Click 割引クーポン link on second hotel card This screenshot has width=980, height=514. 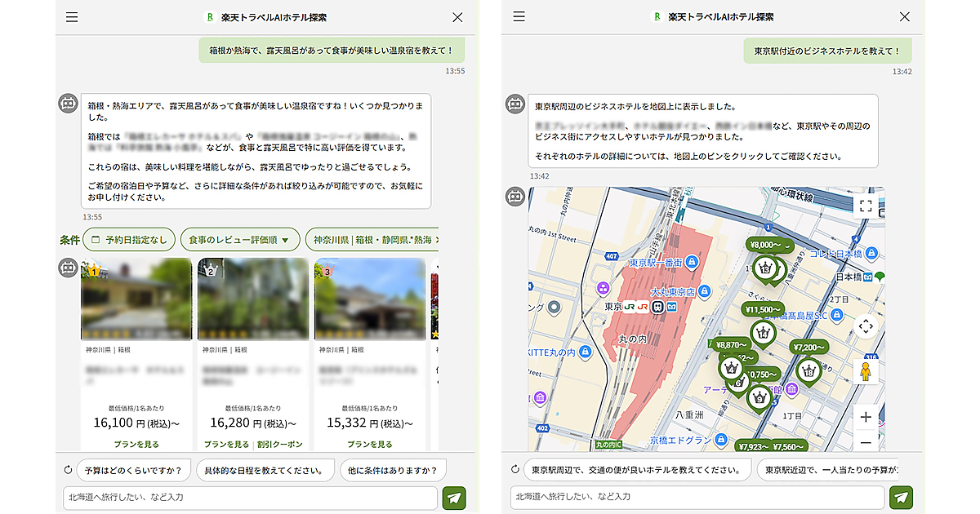tap(279, 445)
